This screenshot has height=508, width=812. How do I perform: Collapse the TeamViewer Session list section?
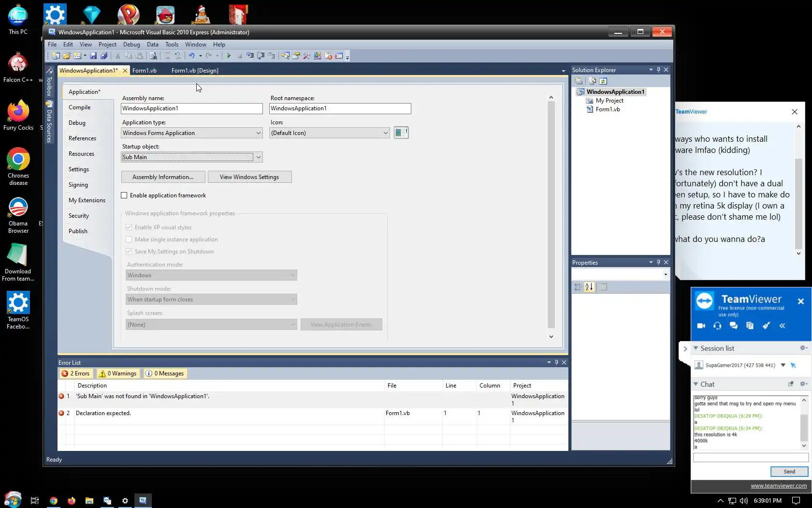click(x=696, y=348)
